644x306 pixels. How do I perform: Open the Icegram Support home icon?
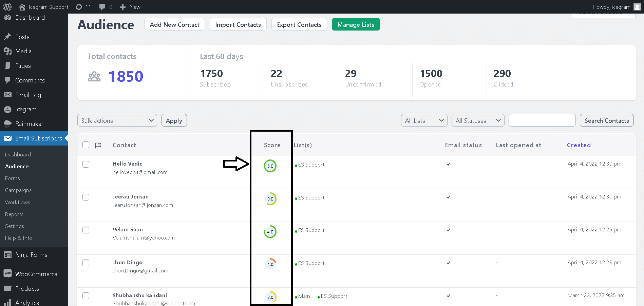[x=22, y=7]
